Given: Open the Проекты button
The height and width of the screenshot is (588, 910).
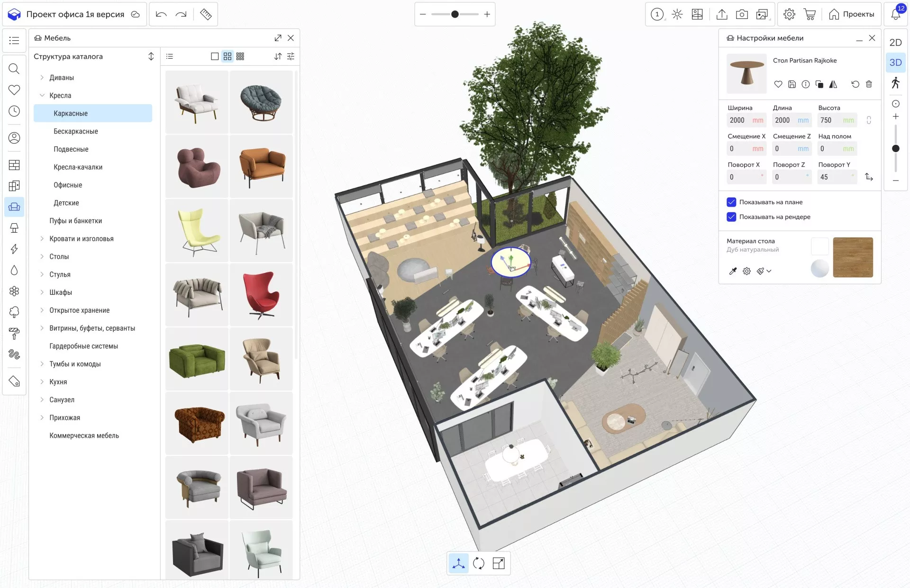Looking at the screenshot, I should click(x=852, y=14).
